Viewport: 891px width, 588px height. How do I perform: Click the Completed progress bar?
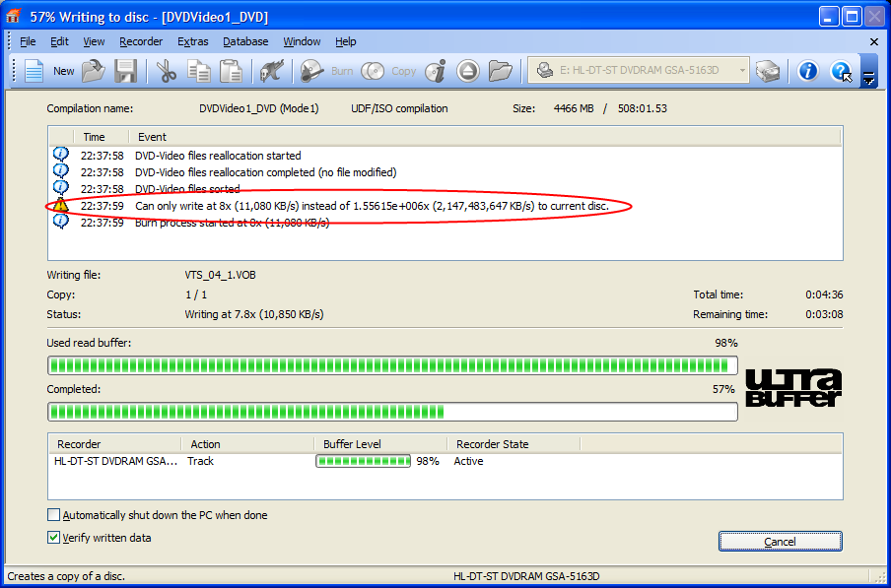pos(392,412)
